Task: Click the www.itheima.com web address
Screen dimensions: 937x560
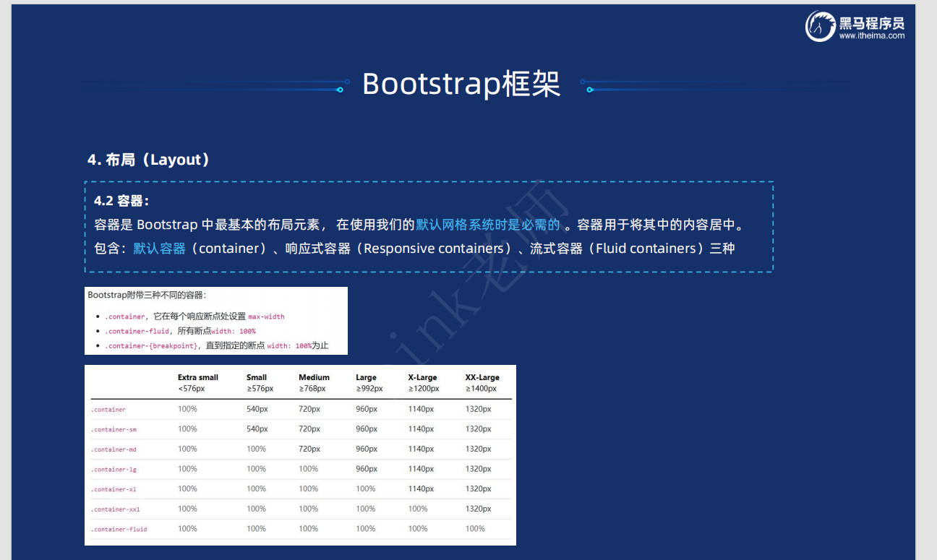Action: 872,35
